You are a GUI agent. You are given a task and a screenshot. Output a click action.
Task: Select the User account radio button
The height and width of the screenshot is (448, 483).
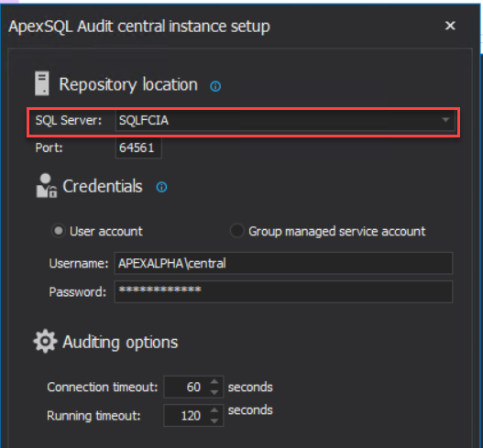59,231
